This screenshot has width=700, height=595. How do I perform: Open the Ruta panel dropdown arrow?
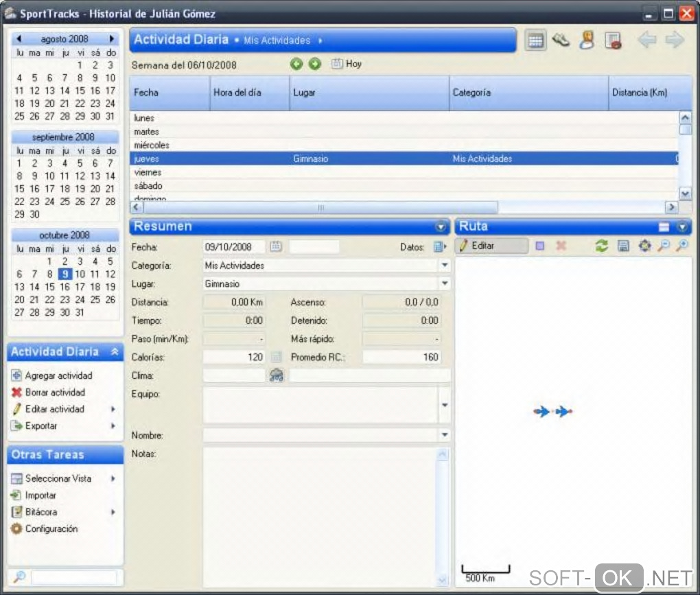tap(682, 227)
